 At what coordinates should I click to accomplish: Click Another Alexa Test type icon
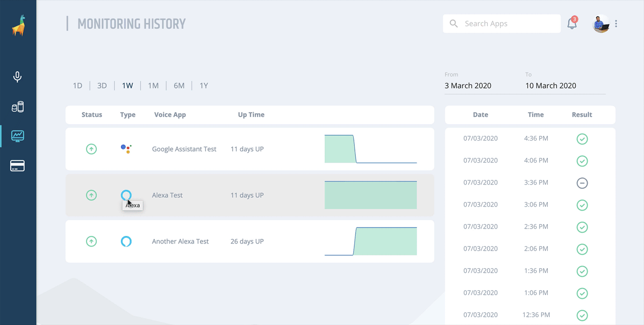pyautogui.click(x=126, y=241)
